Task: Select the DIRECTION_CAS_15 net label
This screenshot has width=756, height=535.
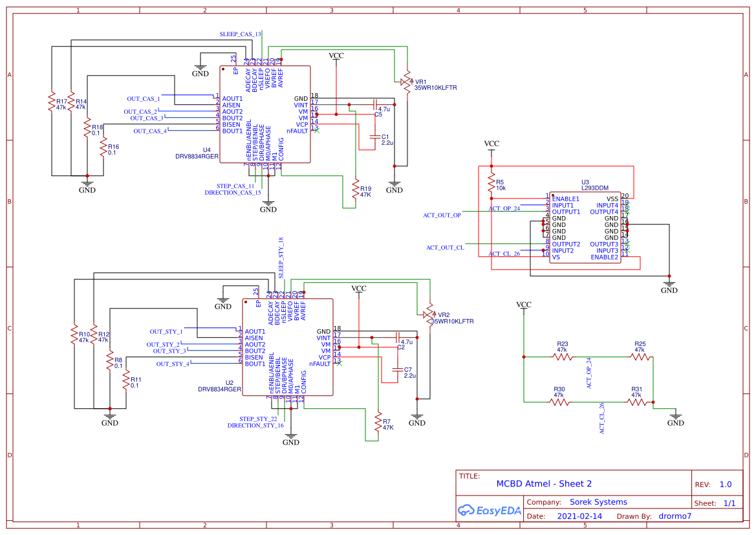Action: (x=233, y=193)
